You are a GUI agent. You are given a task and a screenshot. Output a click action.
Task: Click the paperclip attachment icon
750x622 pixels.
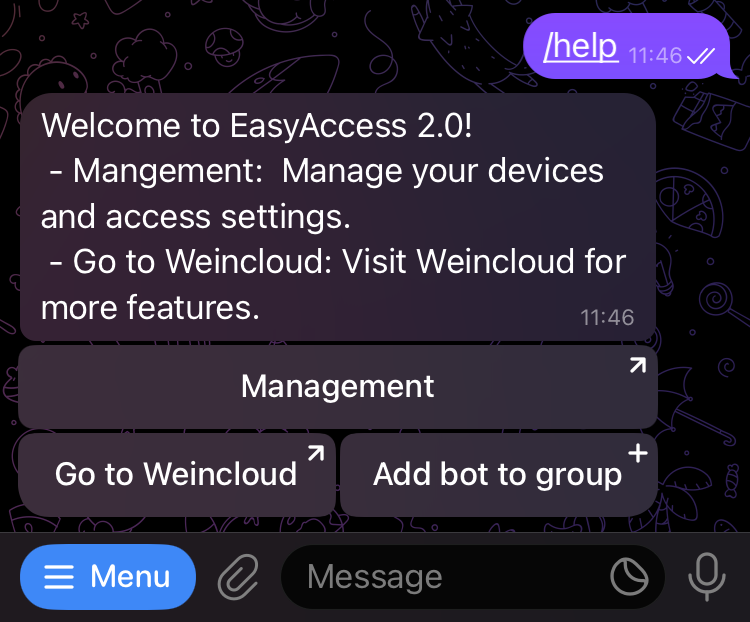pyautogui.click(x=238, y=577)
